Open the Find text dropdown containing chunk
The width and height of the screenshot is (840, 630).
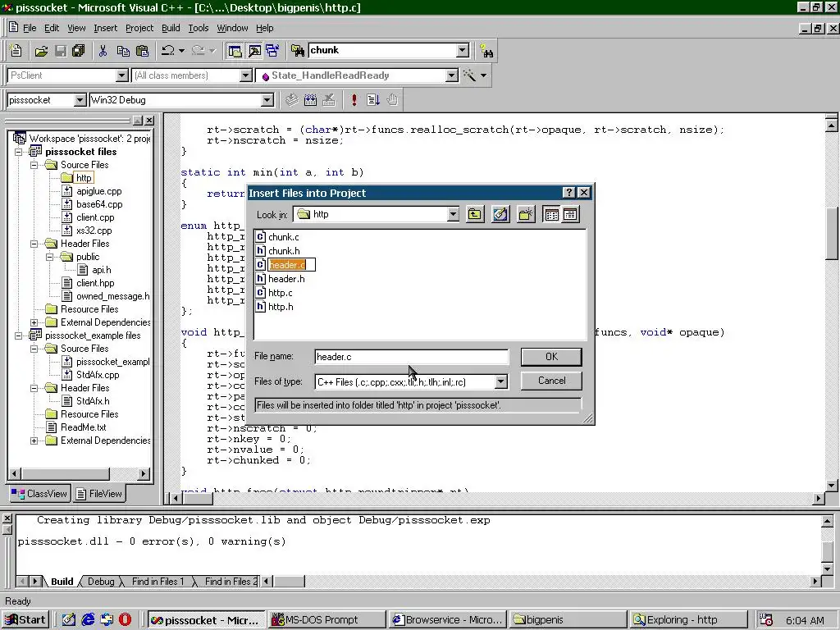point(463,50)
